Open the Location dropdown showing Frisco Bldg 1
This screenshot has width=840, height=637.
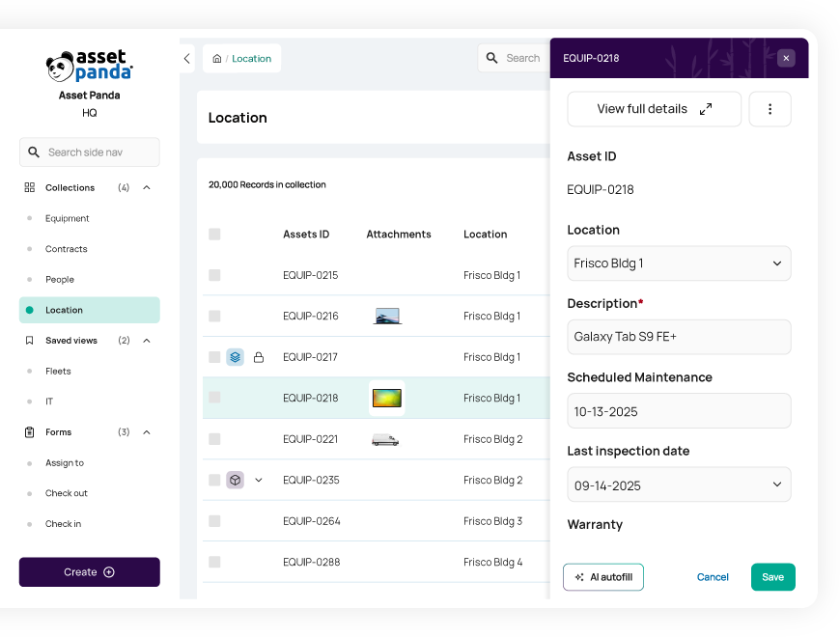[x=679, y=263]
